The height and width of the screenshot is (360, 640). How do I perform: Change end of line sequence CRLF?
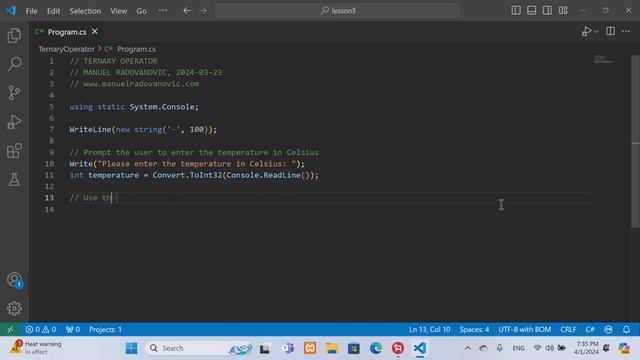568,329
